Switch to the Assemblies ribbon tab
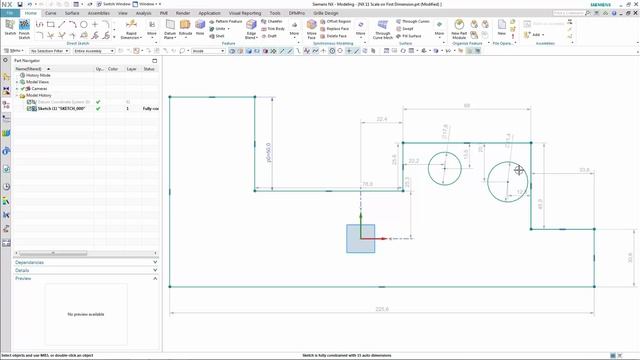 click(99, 13)
